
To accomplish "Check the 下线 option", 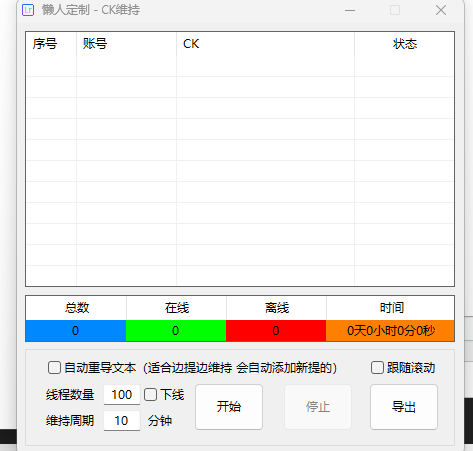I will [150, 394].
